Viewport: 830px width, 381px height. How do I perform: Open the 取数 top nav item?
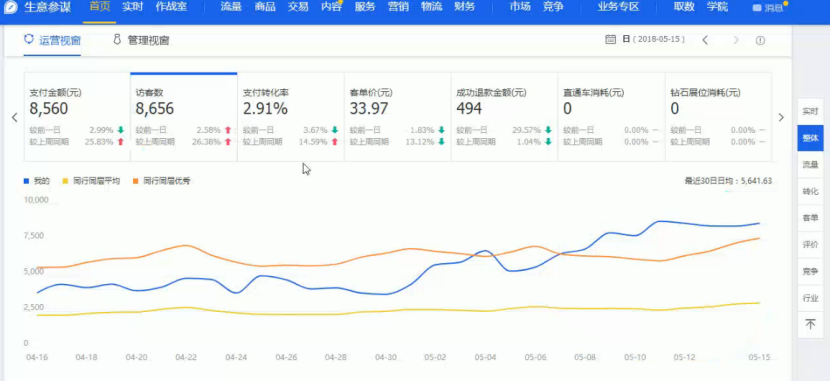[x=684, y=7]
